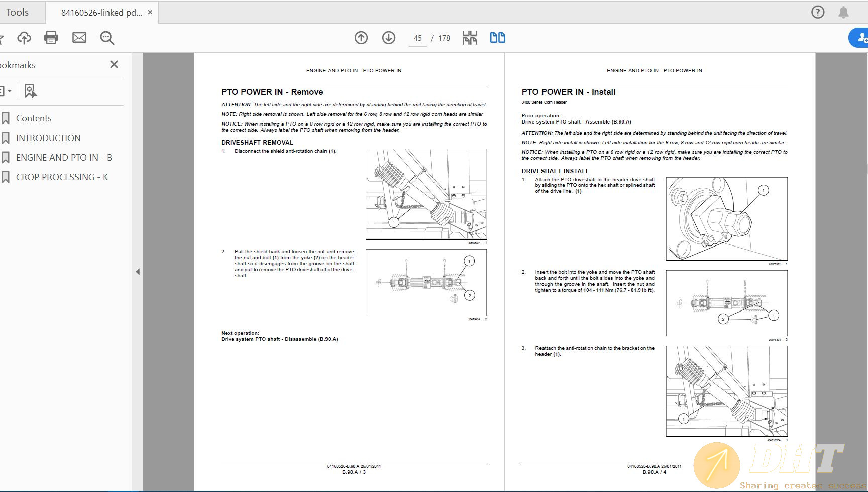This screenshot has width=868, height=492.
Task: Close the Bookmarks panel
Action: click(x=114, y=64)
